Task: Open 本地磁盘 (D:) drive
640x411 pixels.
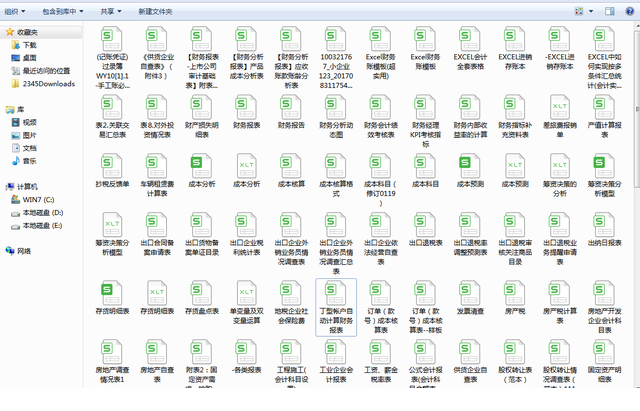Action: pos(37,213)
